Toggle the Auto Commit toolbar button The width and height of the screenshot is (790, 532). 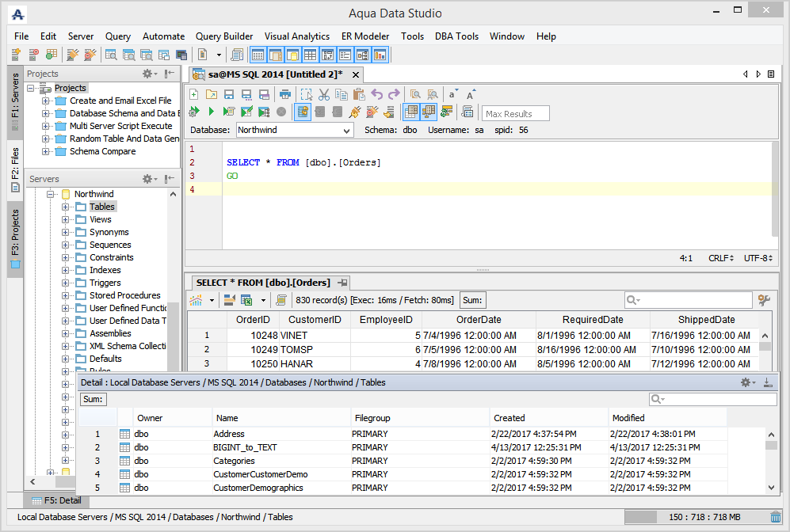pyautogui.click(x=303, y=112)
